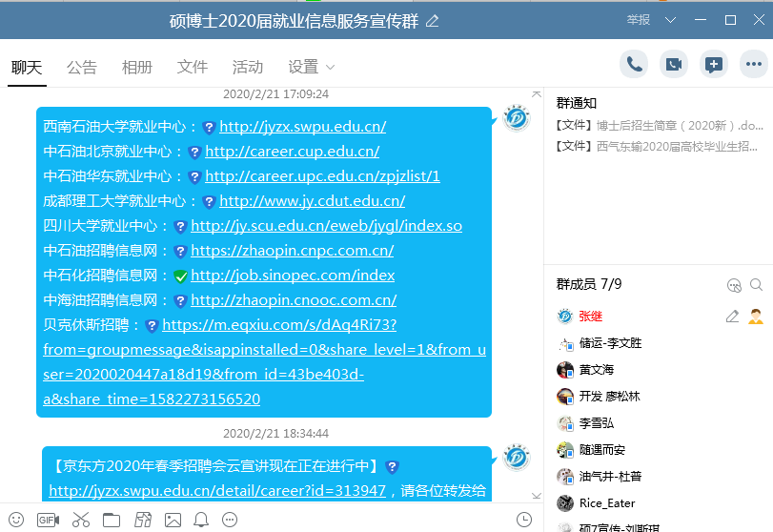Open the www.jy.cdut.edu.cn link
773x532 pixels.
click(312, 200)
